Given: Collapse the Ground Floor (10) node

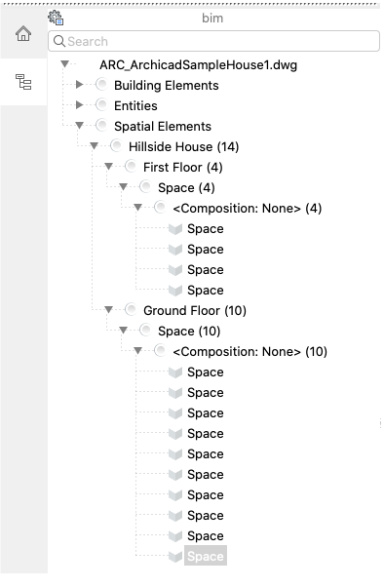Looking at the screenshot, I should [x=108, y=310].
